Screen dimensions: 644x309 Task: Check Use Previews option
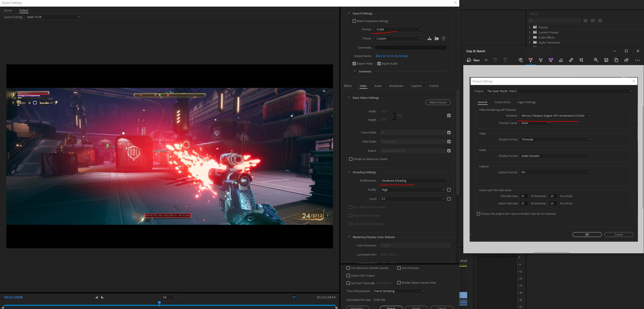click(x=399, y=268)
